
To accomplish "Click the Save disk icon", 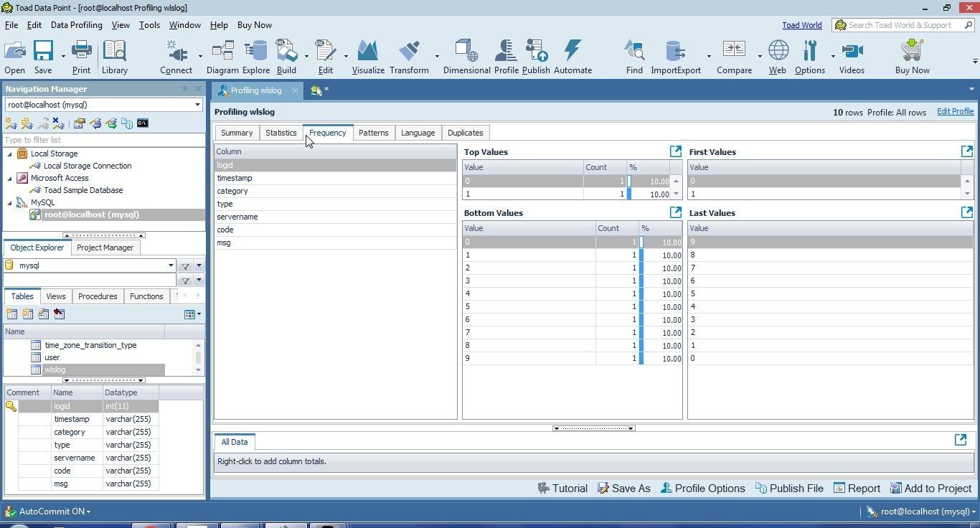I will [x=43, y=52].
